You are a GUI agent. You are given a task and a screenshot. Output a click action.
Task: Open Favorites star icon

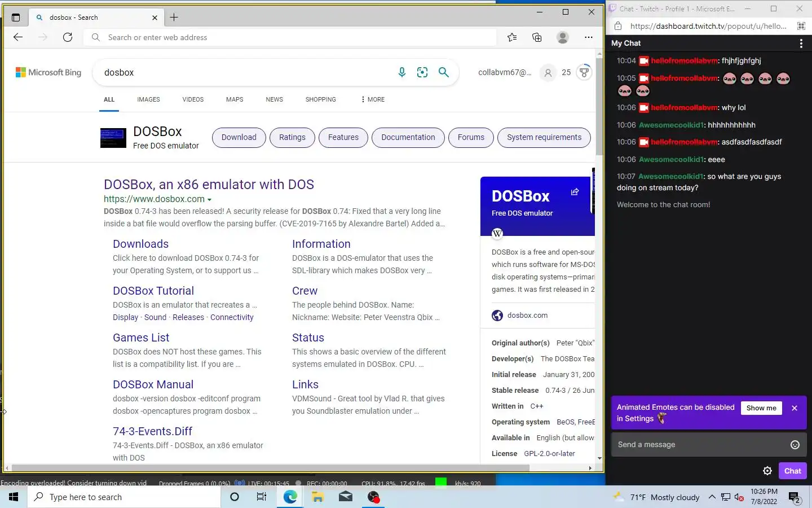512,37
